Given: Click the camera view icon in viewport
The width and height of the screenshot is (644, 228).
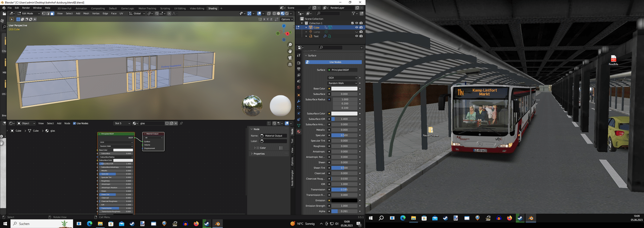Looking at the screenshot, I should point(290,58).
